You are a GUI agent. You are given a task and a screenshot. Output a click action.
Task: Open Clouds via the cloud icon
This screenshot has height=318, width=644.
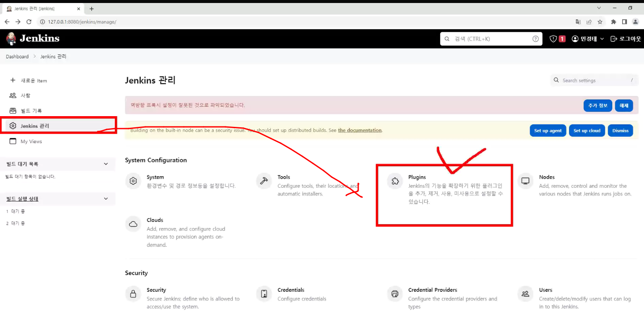coord(133,224)
